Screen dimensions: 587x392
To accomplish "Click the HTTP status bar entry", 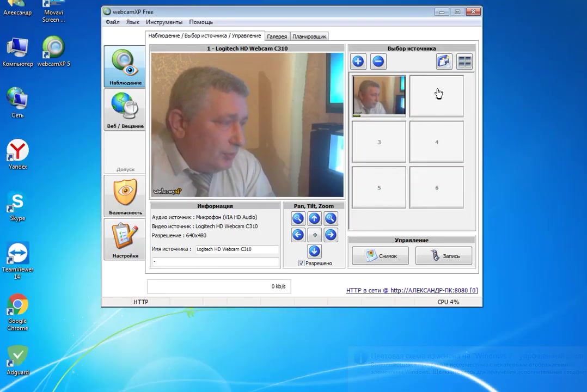I will click(x=140, y=302).
